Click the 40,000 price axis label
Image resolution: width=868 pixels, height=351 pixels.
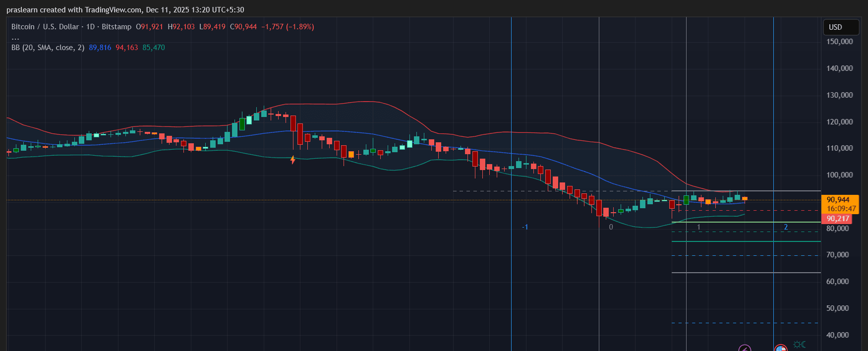click(838, 335)
